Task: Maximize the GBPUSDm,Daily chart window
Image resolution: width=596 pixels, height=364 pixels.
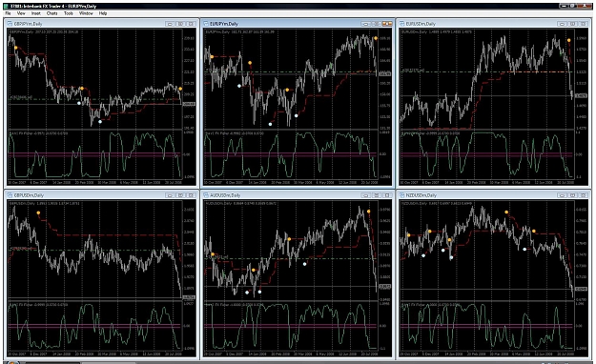Action: point(181,195)
